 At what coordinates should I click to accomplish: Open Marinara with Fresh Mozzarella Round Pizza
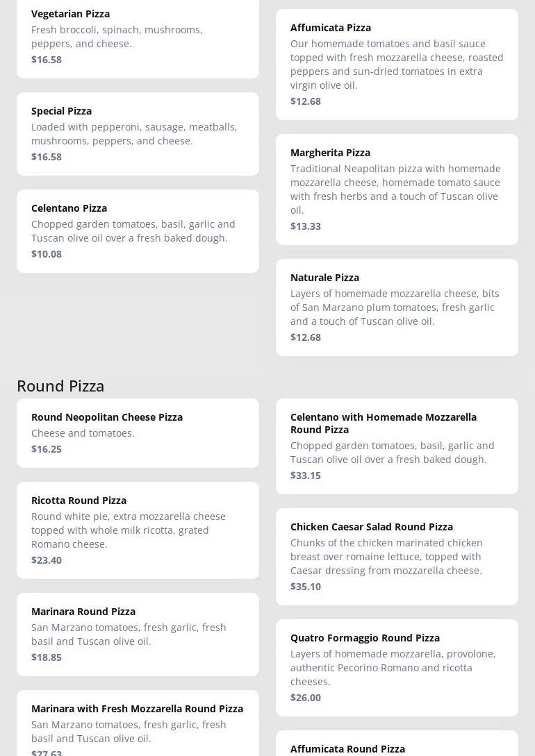pos(138,722)
